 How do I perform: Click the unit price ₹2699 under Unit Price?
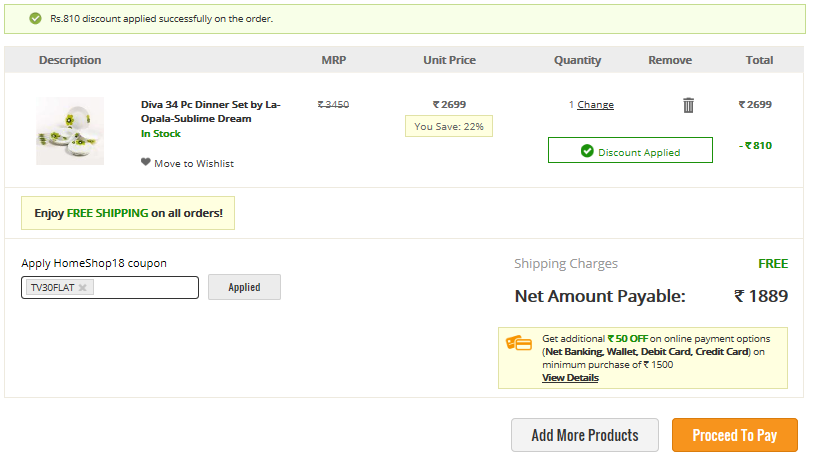coord(449,104)
